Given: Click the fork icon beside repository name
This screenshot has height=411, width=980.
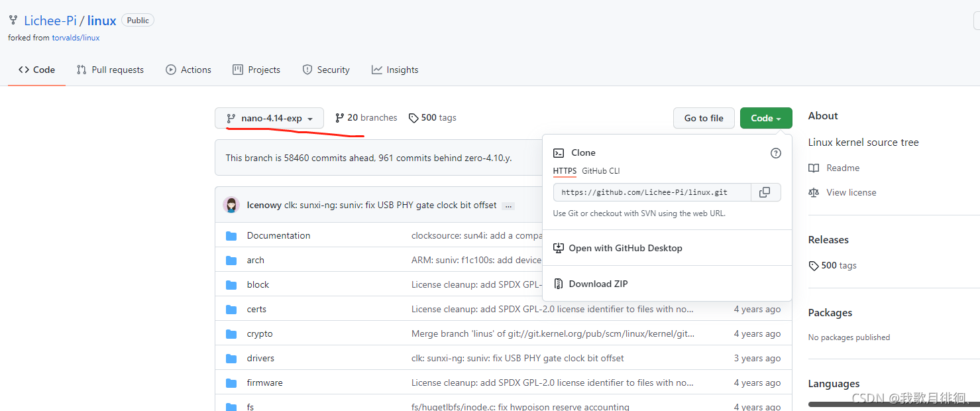Looking at the screenshot, I should point(13,20).
